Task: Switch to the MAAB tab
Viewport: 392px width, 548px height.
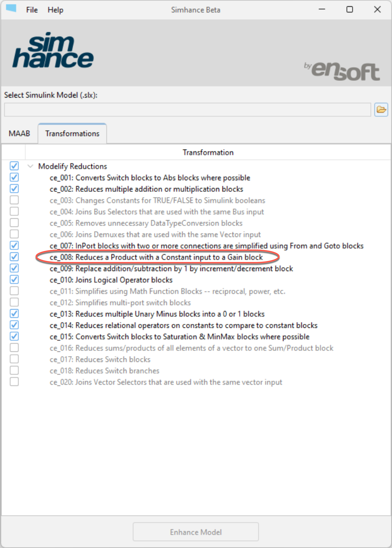Action: tap(19, 134)
